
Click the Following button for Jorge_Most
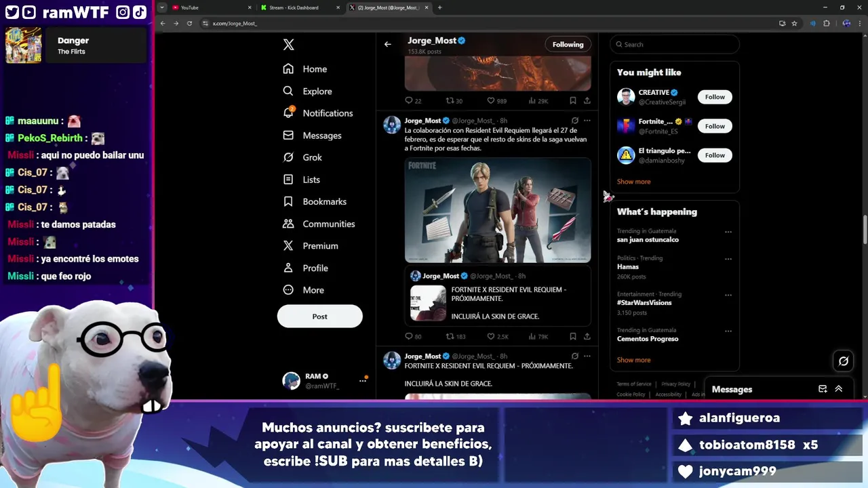coord(568,45)
